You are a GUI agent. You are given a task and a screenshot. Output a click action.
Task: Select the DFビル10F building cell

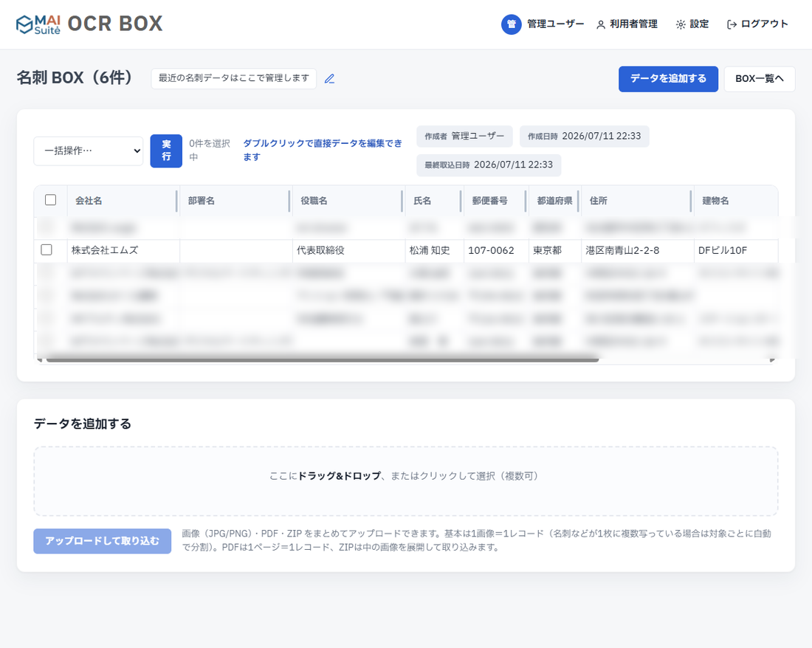click(x=736, y=250)
